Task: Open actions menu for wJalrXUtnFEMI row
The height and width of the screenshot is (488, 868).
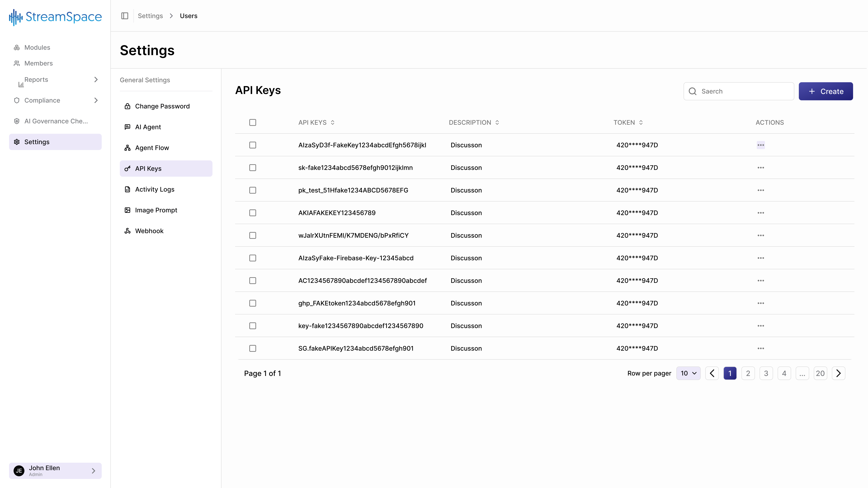Action: (761, 235)
